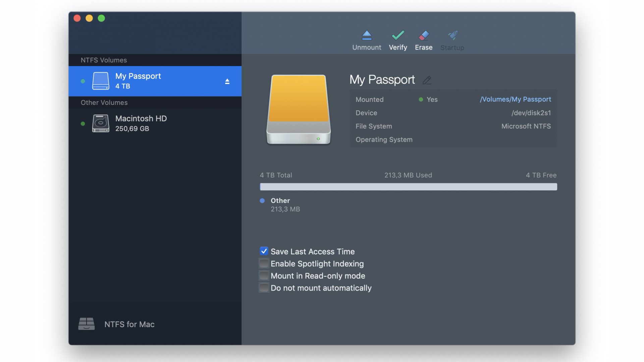Click the 'Microsoft NTFS' file system value

[526, 126]
